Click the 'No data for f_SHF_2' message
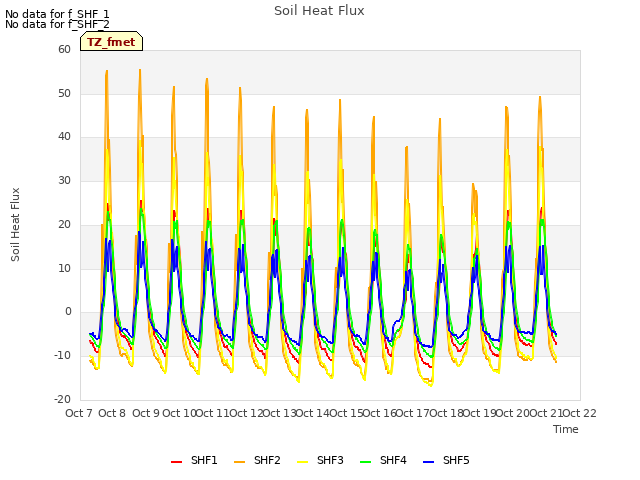This screenshot has width=640, height=480. pyautogui.click(x=57, y=24)
